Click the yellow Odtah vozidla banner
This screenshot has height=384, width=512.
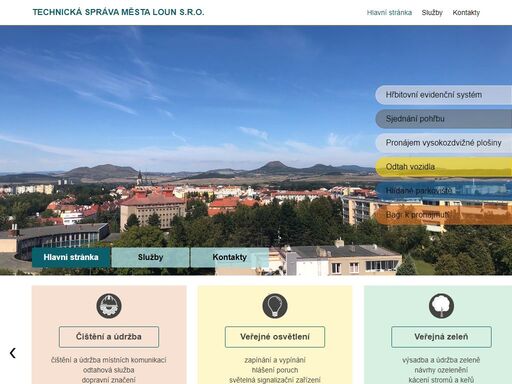[x=444, y=167]
